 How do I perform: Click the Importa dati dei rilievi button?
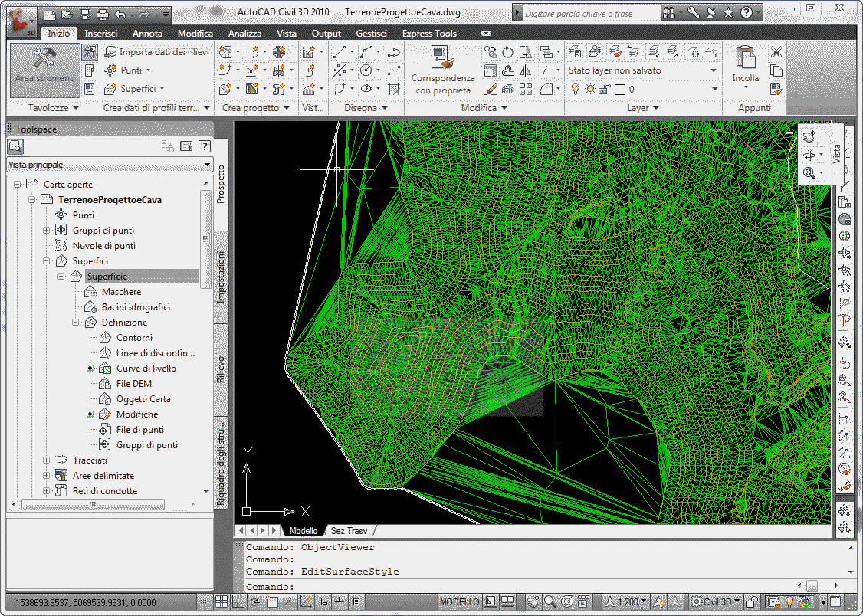157,52
